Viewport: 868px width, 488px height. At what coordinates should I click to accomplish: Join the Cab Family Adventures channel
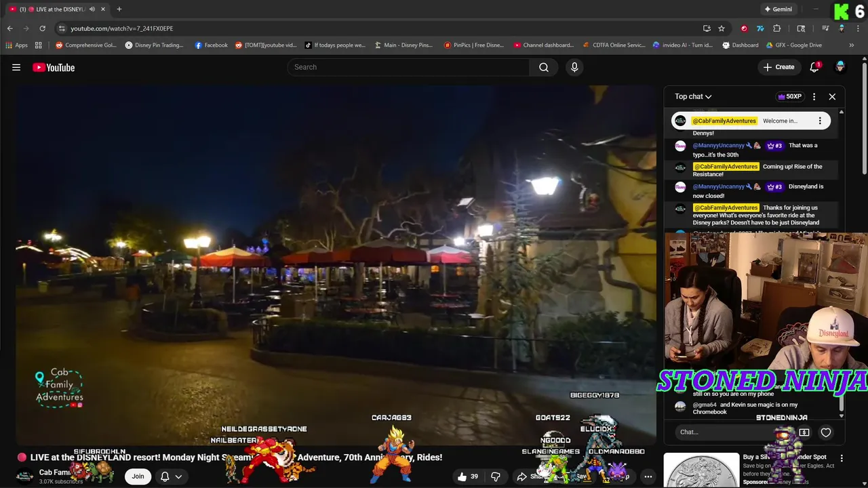138,476
